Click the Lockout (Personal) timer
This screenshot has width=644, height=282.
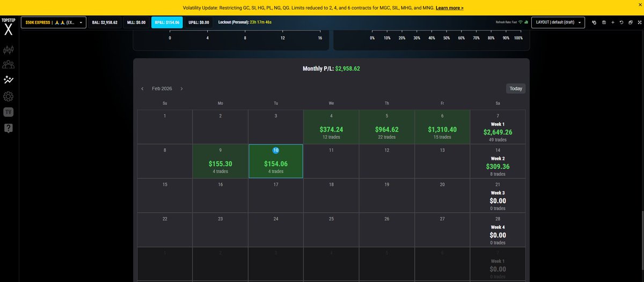(245, 23)
